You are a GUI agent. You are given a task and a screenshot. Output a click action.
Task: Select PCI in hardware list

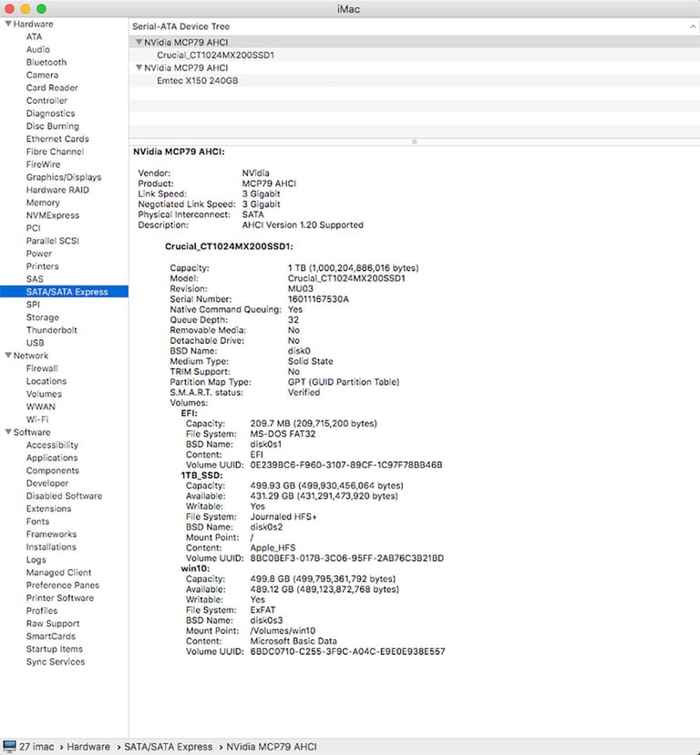(33, 228)
